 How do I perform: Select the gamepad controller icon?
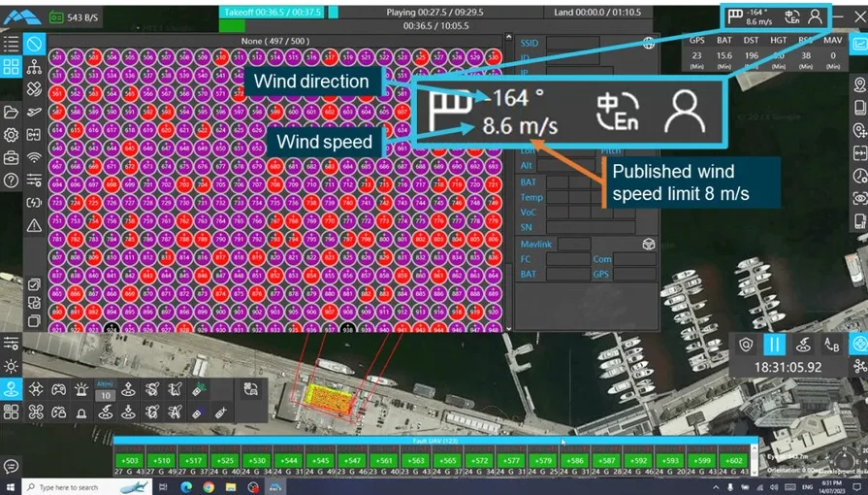59,390
